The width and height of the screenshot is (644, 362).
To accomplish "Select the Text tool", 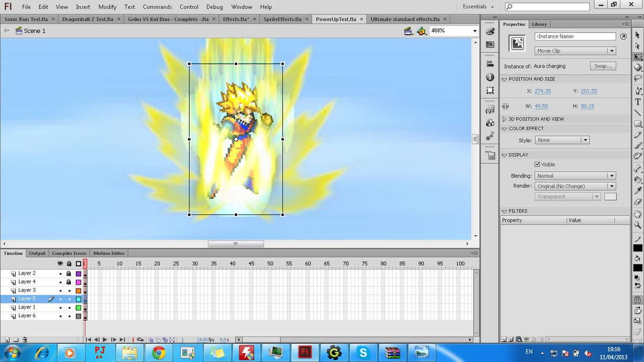I will [x=638, y=102].
